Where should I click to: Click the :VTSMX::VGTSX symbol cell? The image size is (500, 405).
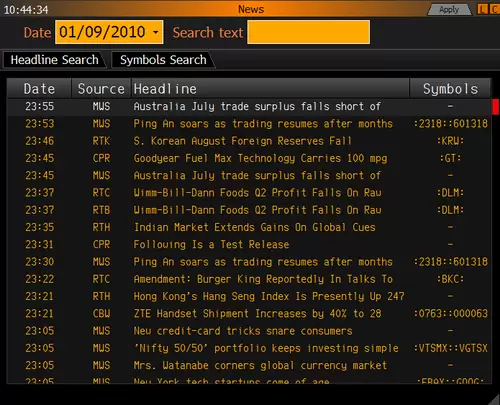click(x=450, y=348)
